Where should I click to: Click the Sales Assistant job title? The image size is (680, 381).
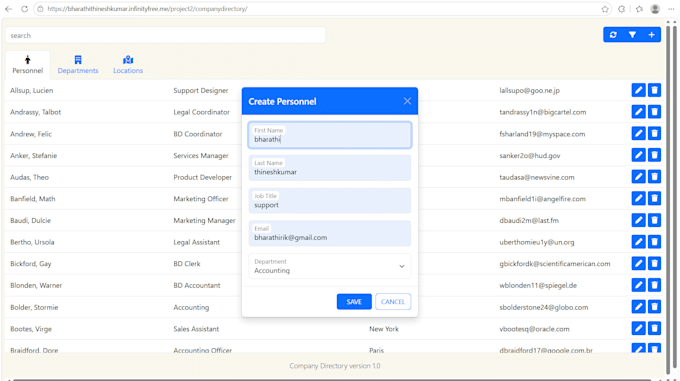pos(196,329)
